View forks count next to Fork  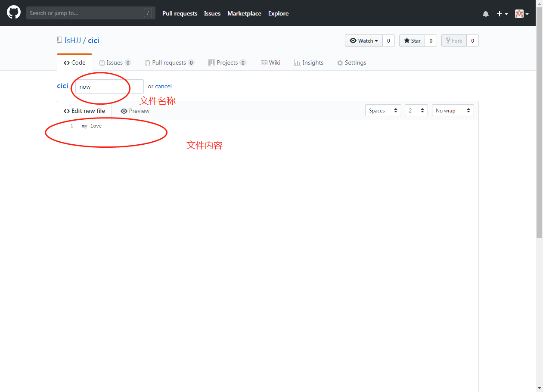click(x=472, y=40)
